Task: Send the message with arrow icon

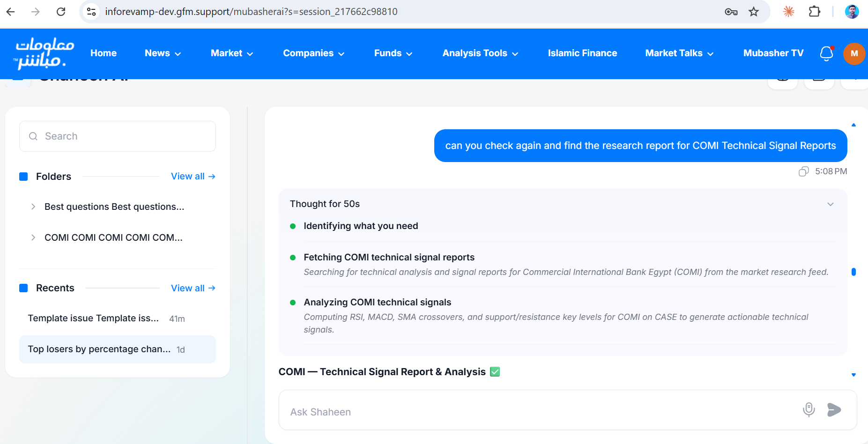Action: (834, 410)
